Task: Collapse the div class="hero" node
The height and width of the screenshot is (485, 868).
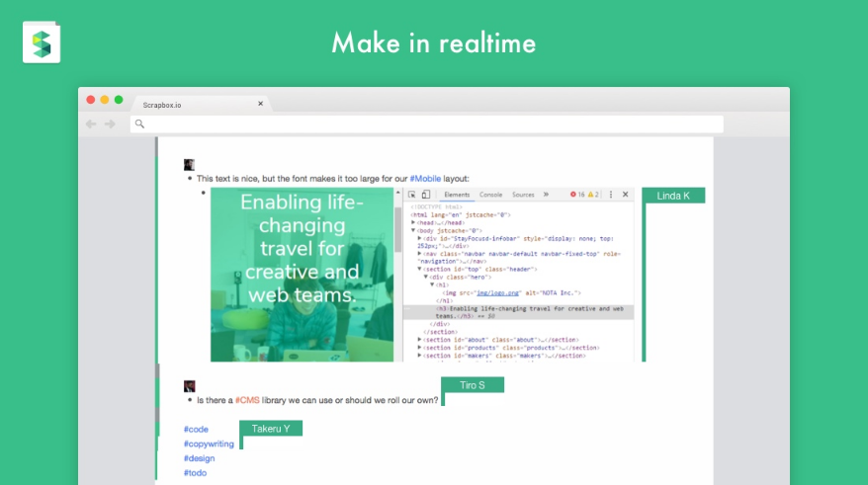Action: click(426, 277)
